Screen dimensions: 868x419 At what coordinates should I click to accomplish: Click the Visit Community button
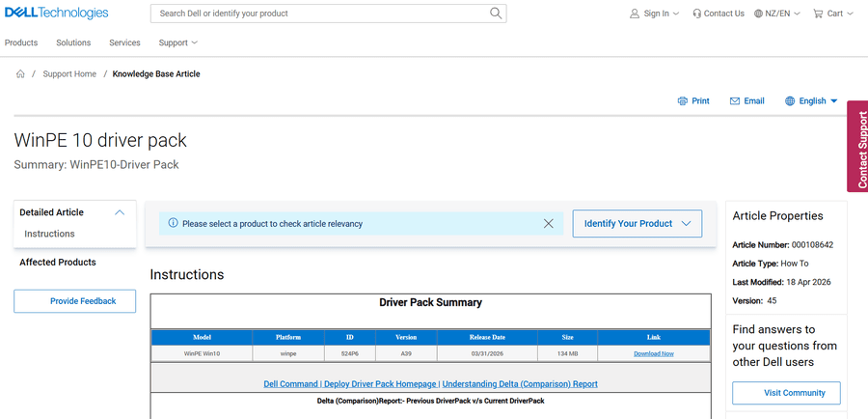(786, 393)
